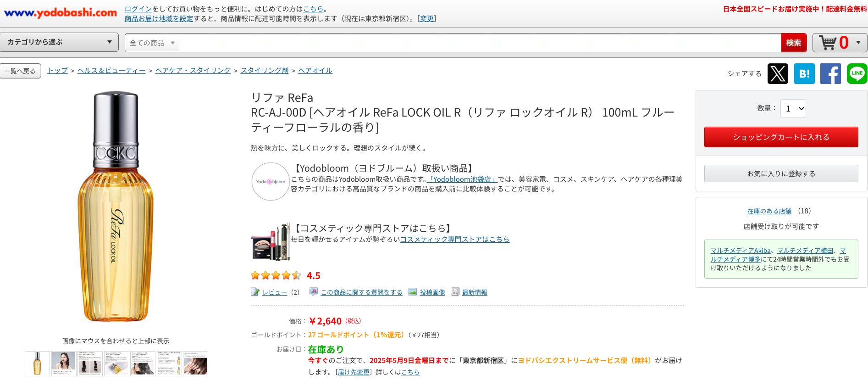Open 在庫のある店舗 link
The height and width of the screenshot is (380, 868).
pos(769,211)
